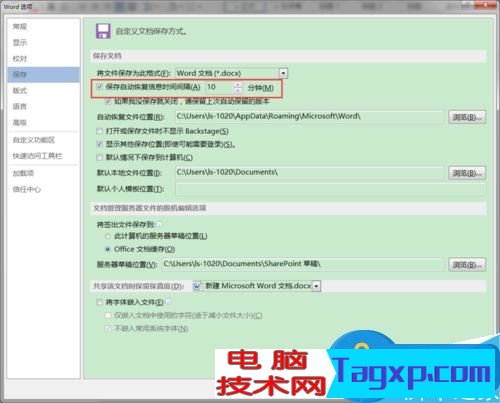Toggle show additional save places checkbox
This screenshot has height=403, width=500.
(x=99, y=144)
